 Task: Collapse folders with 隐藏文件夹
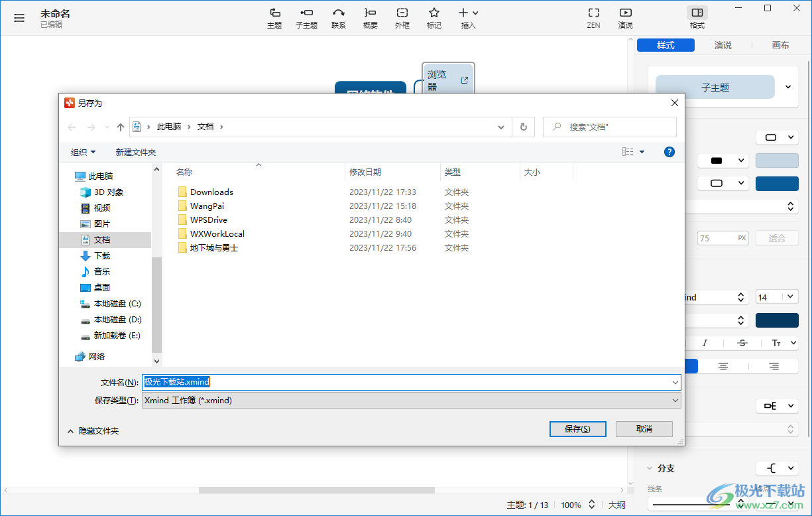click(93, 430)
